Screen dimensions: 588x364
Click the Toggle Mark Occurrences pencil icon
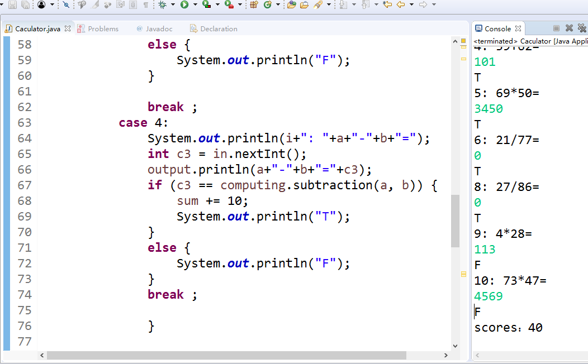click(x=95, y=4)
